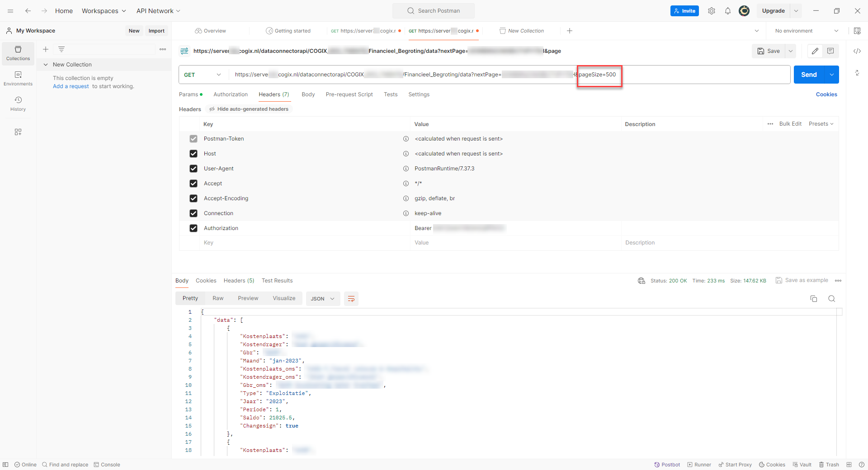Open configure workspace sidebar icon
Image resolution: width=868 pixels, height=470 pixels.
point(18,132)
